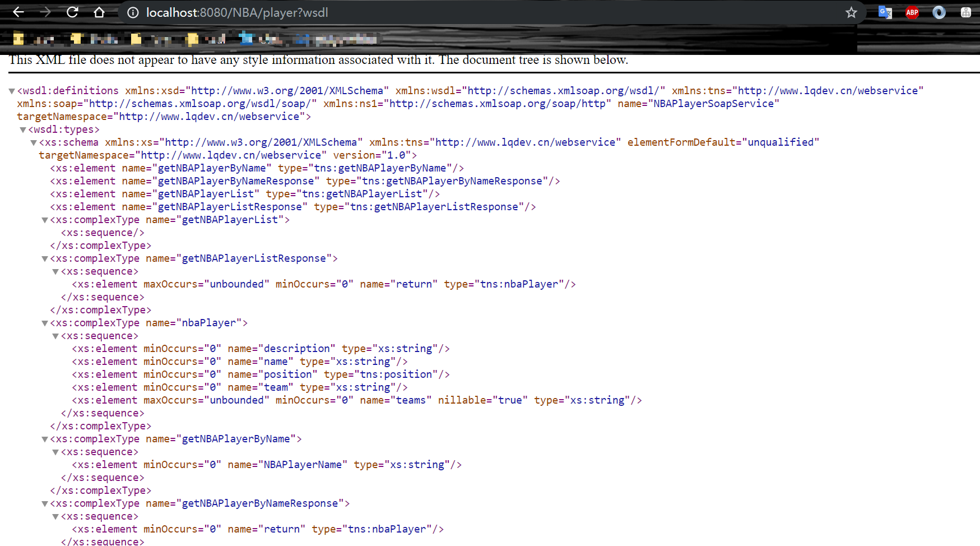Collapse the getNBAPlayerByNameResponse complexType

pyautogui.click(x=44, y=503)
